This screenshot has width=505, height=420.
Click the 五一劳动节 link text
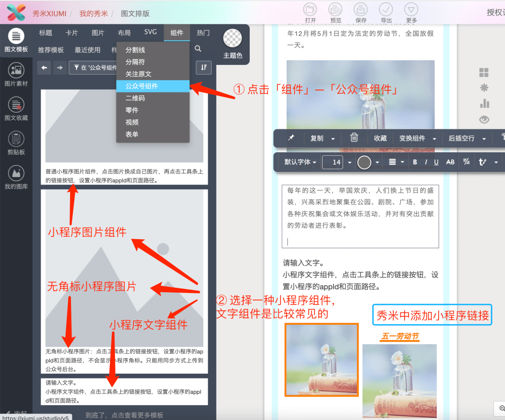400,336
